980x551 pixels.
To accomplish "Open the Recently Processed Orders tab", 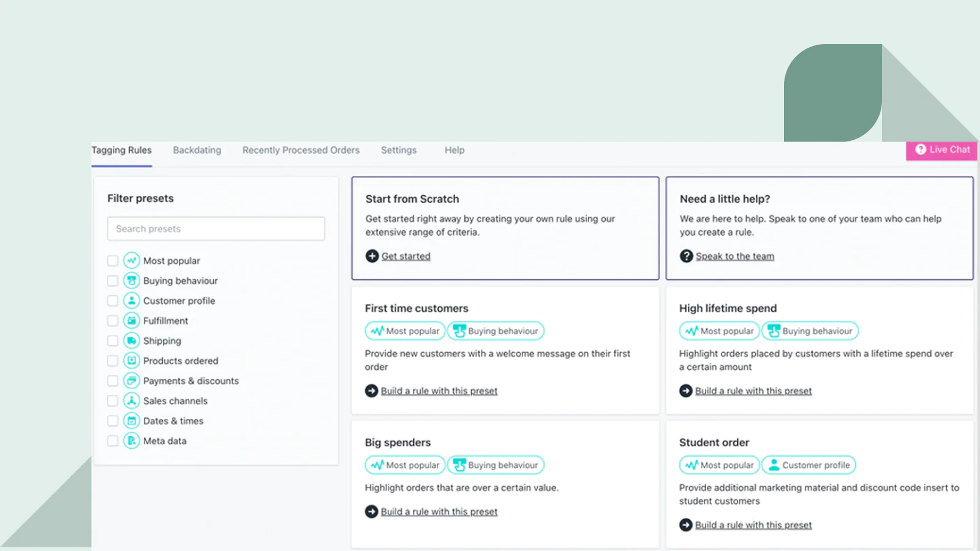I will pyautogui.click(x=301, y=150).
